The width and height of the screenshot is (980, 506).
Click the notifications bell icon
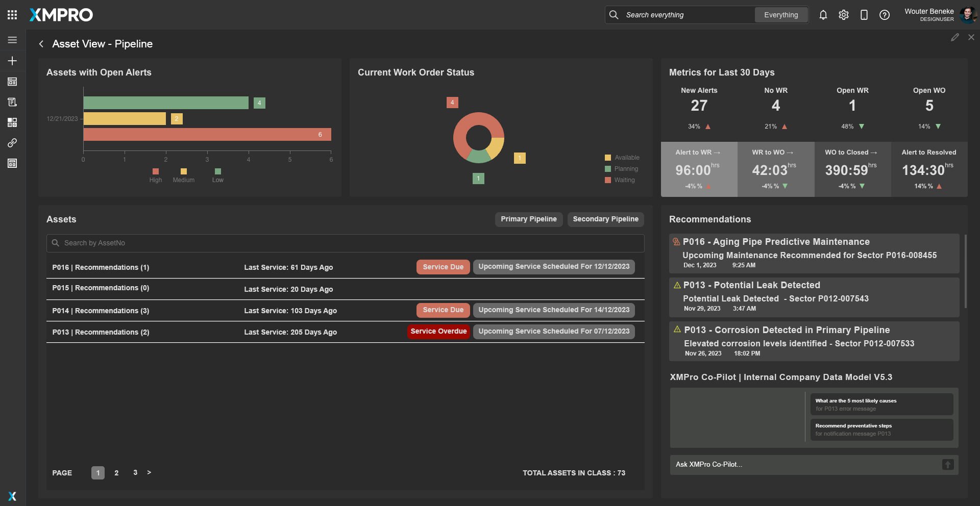823,15
